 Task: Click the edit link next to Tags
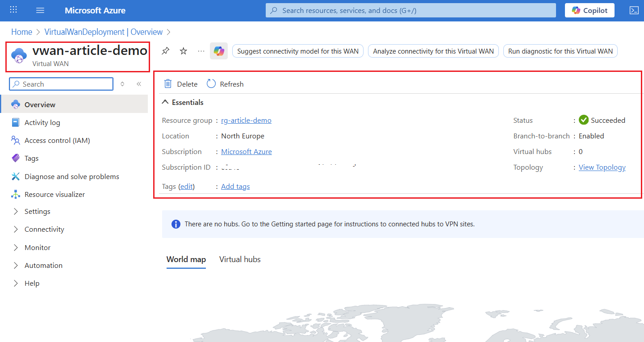pyautogui.click(x=187, y=186)
